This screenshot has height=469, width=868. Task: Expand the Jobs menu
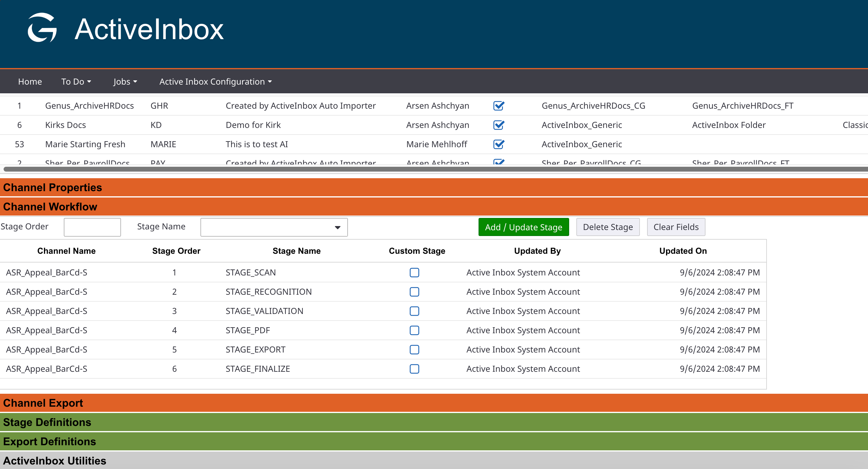pos(125,82)
